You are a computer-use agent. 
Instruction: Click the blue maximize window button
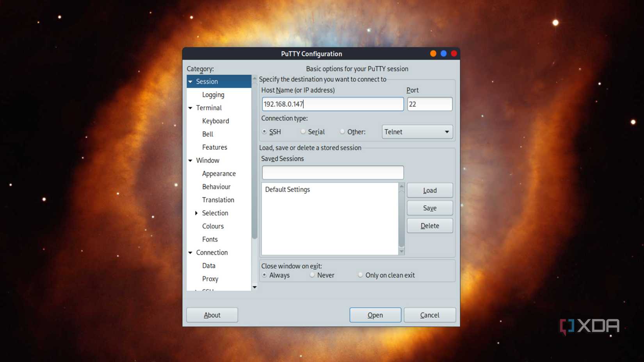click(x=444, y=54)
